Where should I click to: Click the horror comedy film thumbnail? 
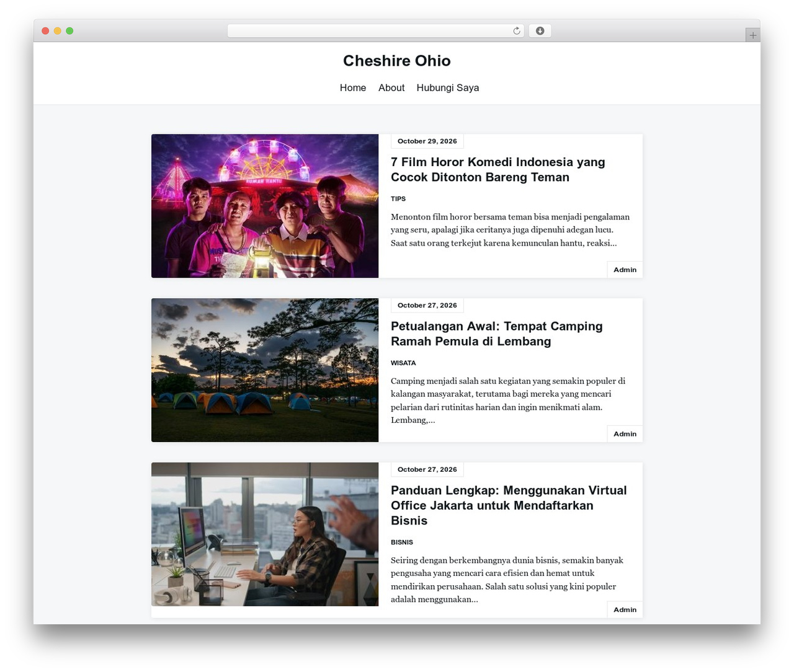pyautogui.click(x=265, y=206)
